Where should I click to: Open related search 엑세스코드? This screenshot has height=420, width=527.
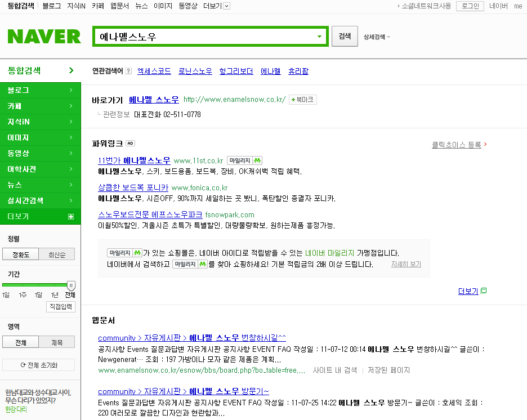coord(154,71)
